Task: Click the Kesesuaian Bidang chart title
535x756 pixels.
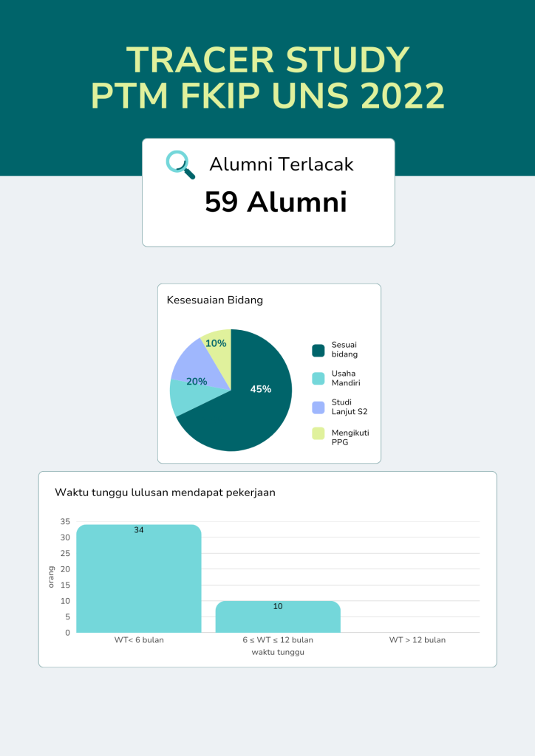Action: tap(215, 300)
